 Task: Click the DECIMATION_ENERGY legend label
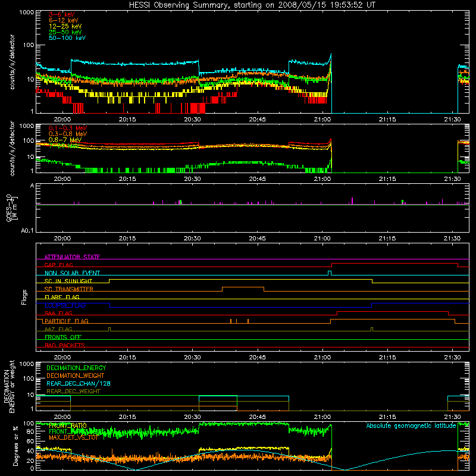[76, 368]
